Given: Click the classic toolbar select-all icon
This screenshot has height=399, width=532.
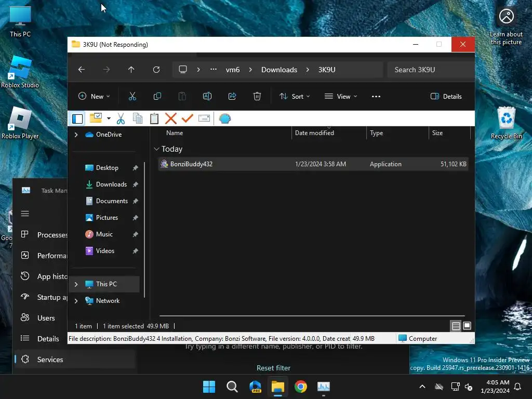Looking at the screenshot, I should click(96, 118).
